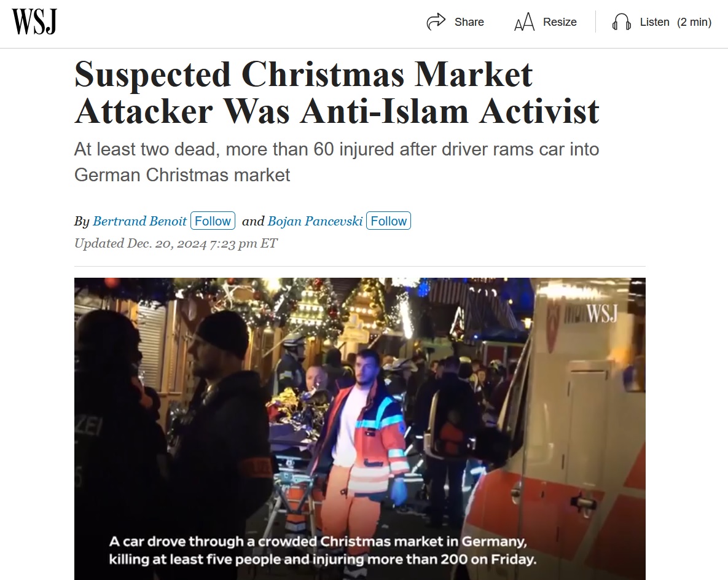Open Bojan Pancevski author page
The width and height of the screenshot is (728, 580).
click(x=315, y=221)
